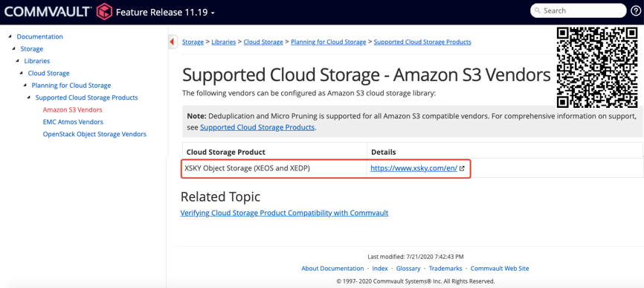The height and width of the screenshot is (288, 644).
Task: Collapse Supported Cloud Storage Products tree triangle
Action: 29,97
